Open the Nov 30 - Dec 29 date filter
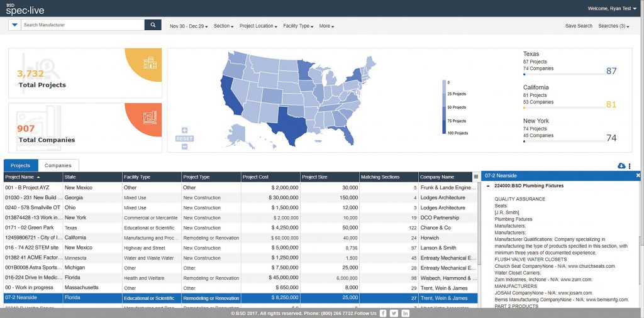Image resolution: width=644 pixels, height=318 pixels. (189, 26)
